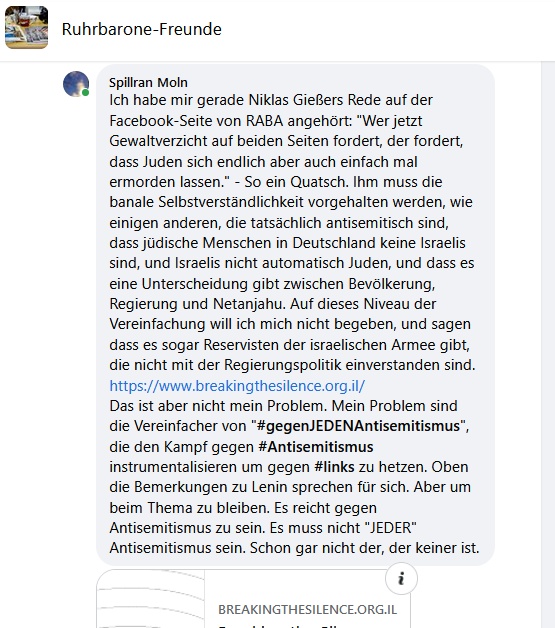The height and width of the screenshot is (628, 555).
Task: Click the comment's first line mentioning Niklas Gießer
Action: (x=271, y=100)
